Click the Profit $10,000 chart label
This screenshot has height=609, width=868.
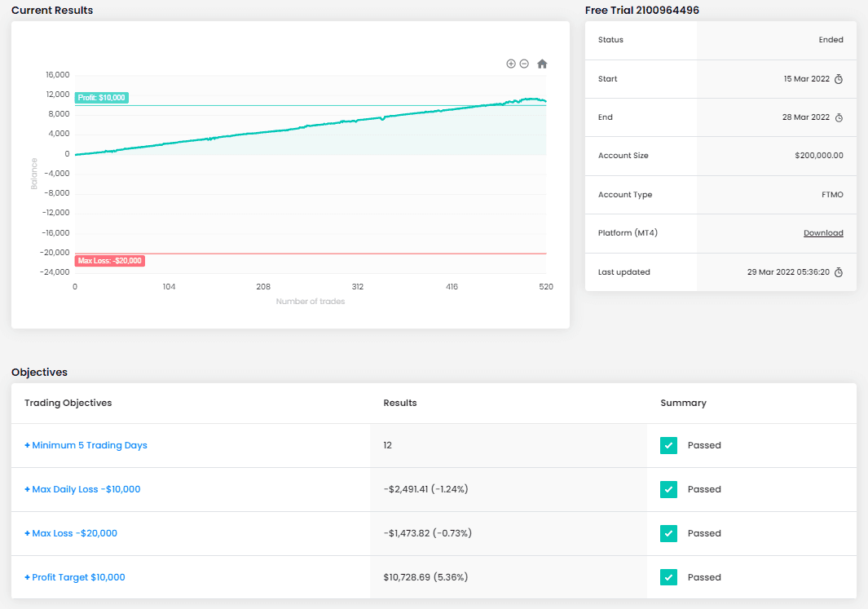102,98
